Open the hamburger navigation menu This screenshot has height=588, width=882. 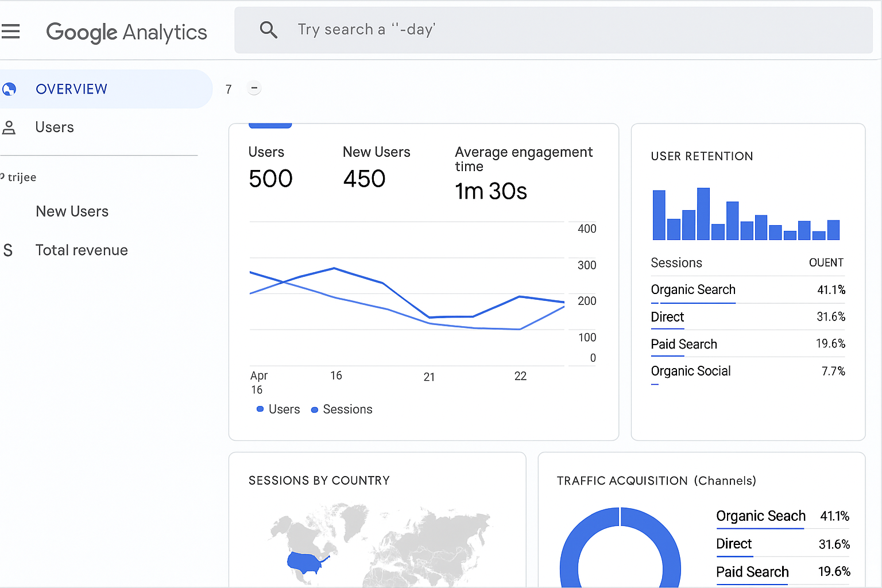(10, 31)
